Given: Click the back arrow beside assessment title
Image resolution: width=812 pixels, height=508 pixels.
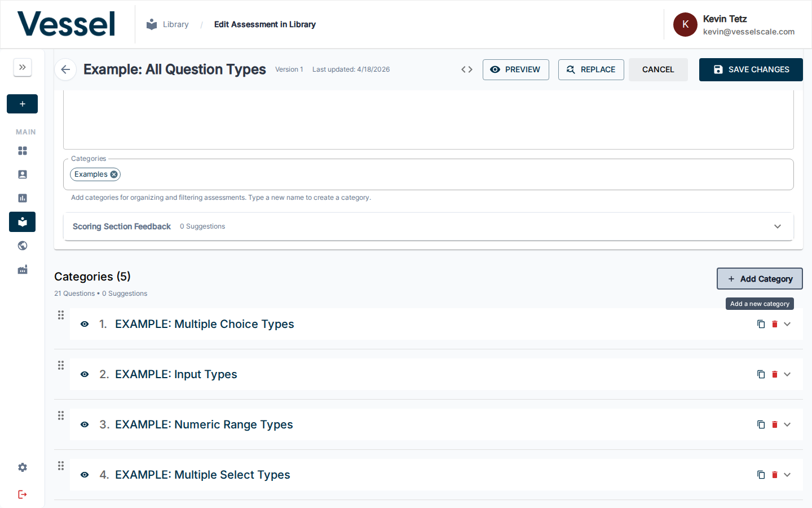Looking at the screenshot, I should [65, 69].
